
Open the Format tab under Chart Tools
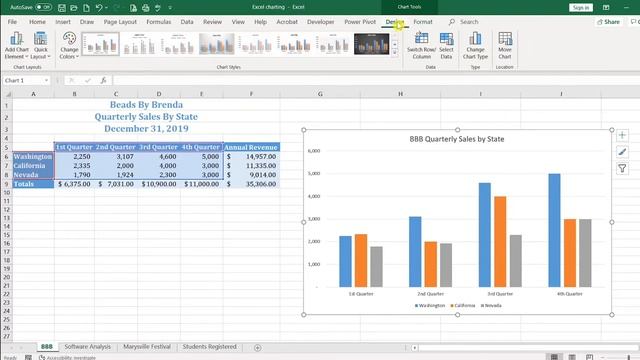tap(423, 22)
